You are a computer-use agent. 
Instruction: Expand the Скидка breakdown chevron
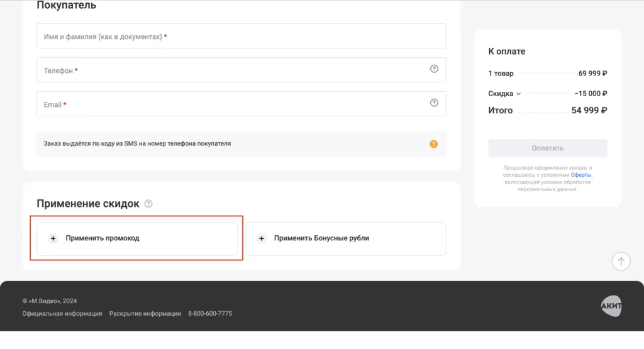tap(519, 94)
